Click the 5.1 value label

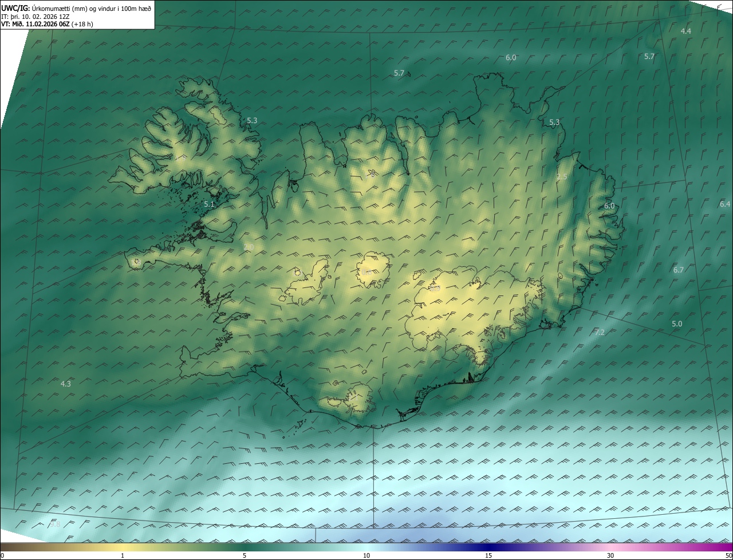tap(209, 204)
